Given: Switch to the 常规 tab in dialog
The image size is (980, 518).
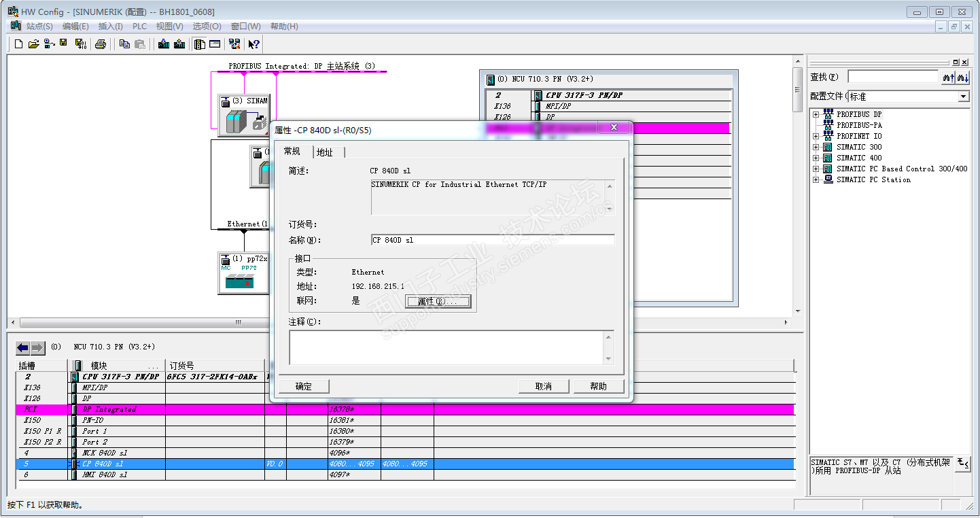Looking at the screenshot, I should (x=292, y=151).
